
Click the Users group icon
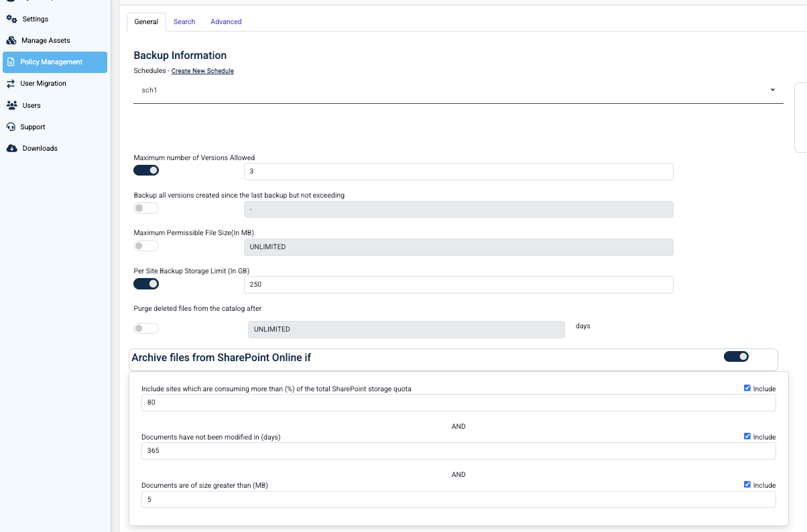[11, 105]
